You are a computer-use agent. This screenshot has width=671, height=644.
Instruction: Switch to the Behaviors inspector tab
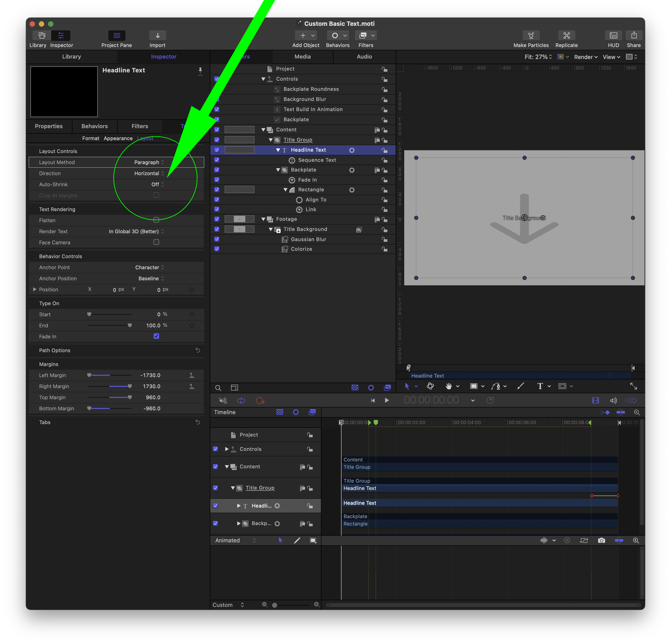click(x=95, y=126)
